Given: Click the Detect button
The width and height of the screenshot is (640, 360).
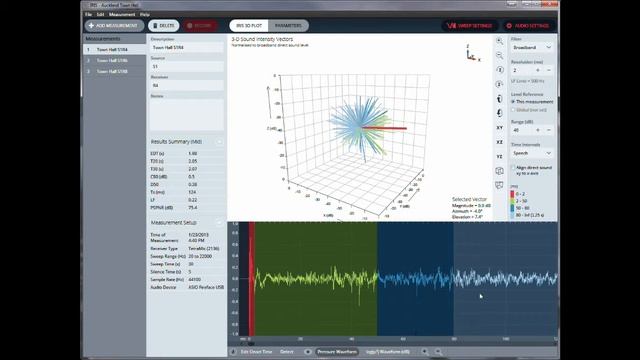Looking at the screenshot, I should tap(287, 351).
